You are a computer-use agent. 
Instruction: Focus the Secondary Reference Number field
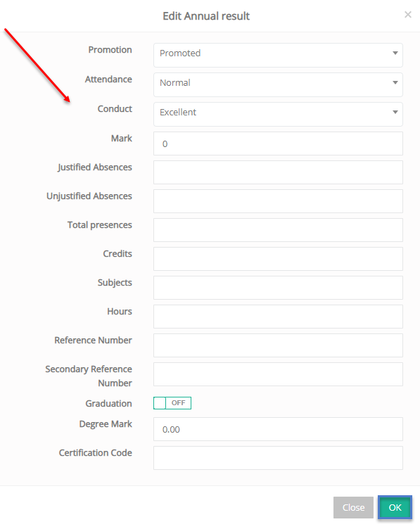[x=278, y=374]
